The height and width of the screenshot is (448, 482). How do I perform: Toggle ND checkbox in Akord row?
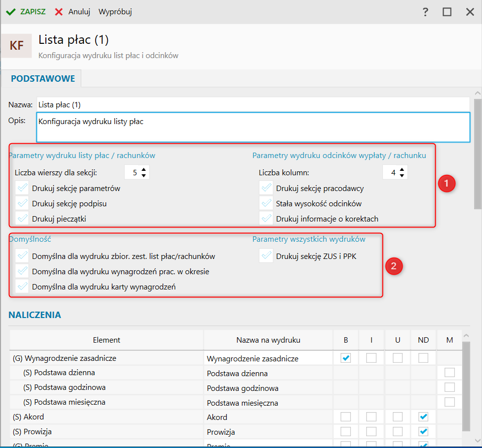pyautogui.click(x=423, y=417)
